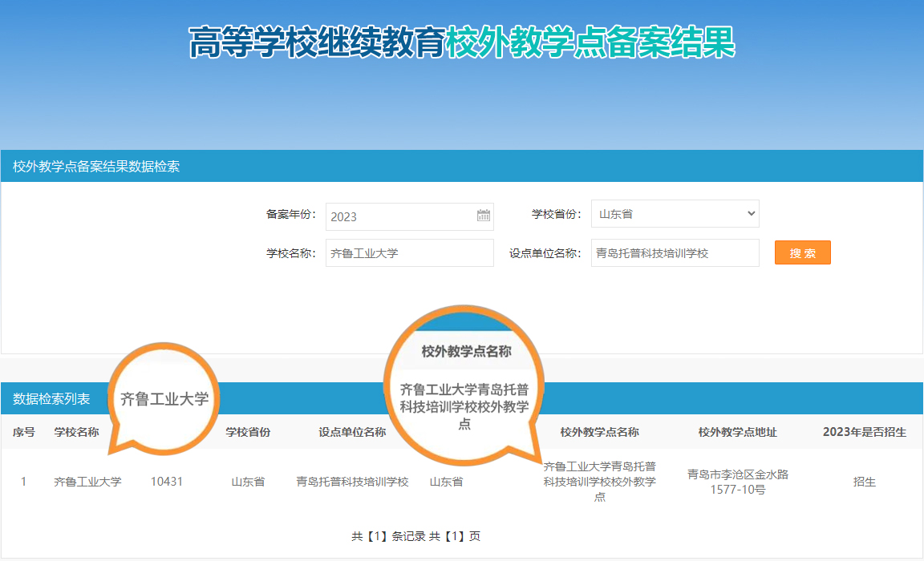The height and width of the screenshot is (561, 924).
Task: Click the 2023年是否招生 column header
Action: coord(865,432)
